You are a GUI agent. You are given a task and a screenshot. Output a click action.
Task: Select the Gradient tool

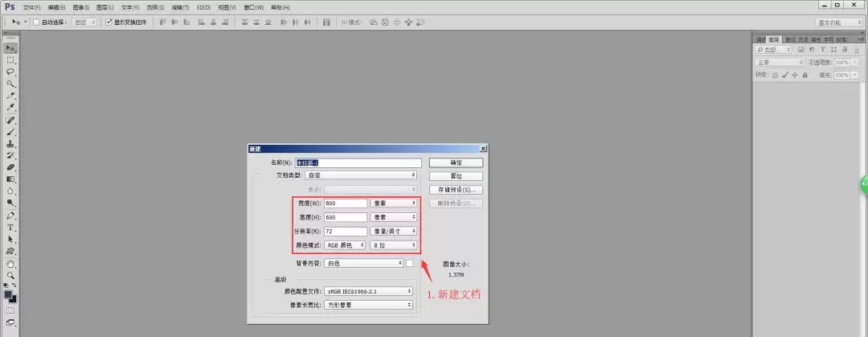10,179
